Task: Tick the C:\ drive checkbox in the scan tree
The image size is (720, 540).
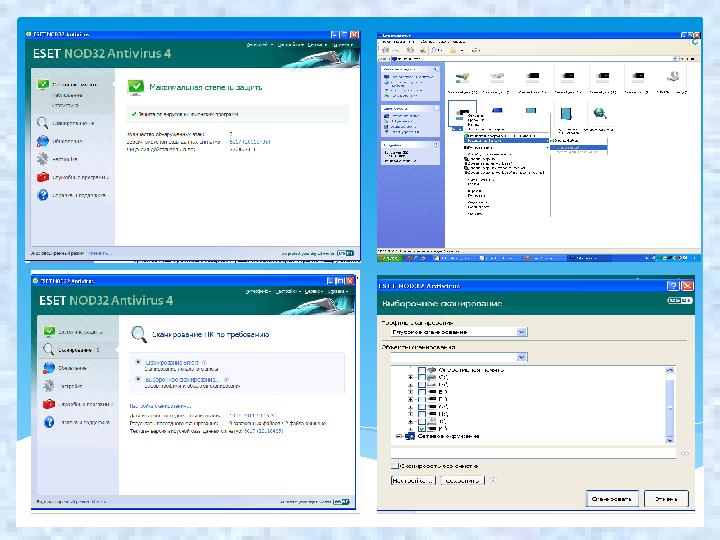Action: click(422, 377)
